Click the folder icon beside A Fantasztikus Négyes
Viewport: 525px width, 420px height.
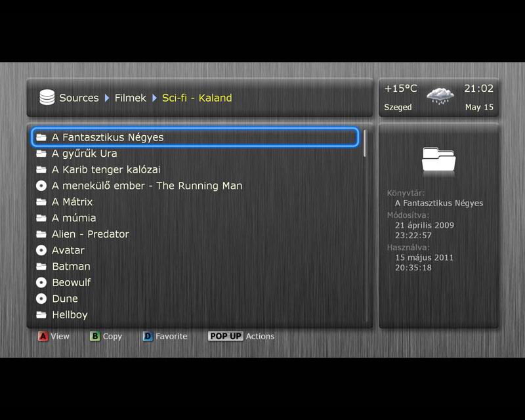pos(41,137)
